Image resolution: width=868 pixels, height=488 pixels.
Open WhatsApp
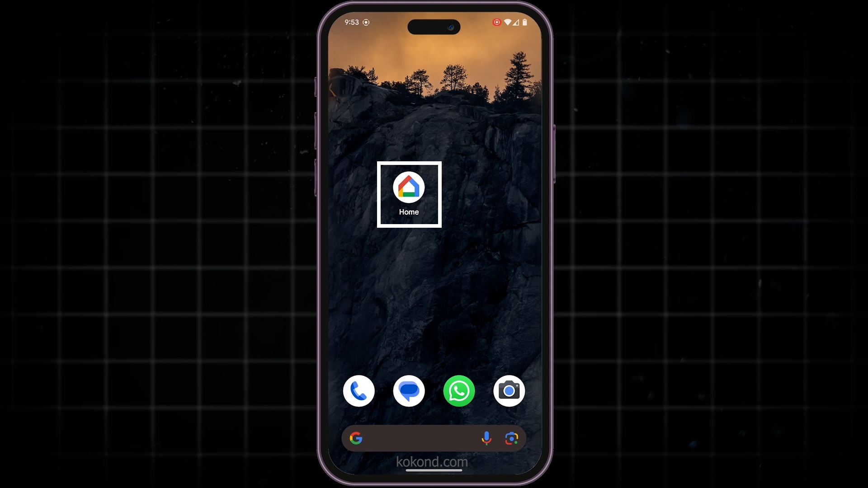coord(459,390)
